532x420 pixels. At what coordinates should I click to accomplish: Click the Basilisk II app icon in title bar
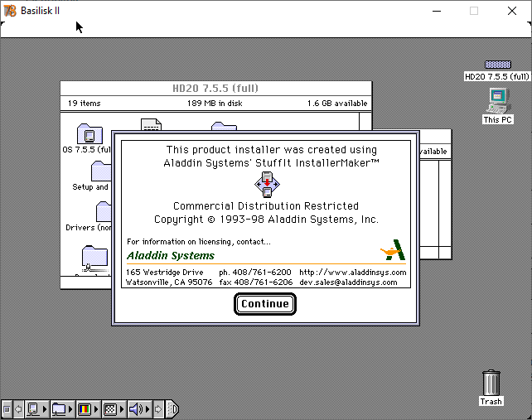[9, 11]
